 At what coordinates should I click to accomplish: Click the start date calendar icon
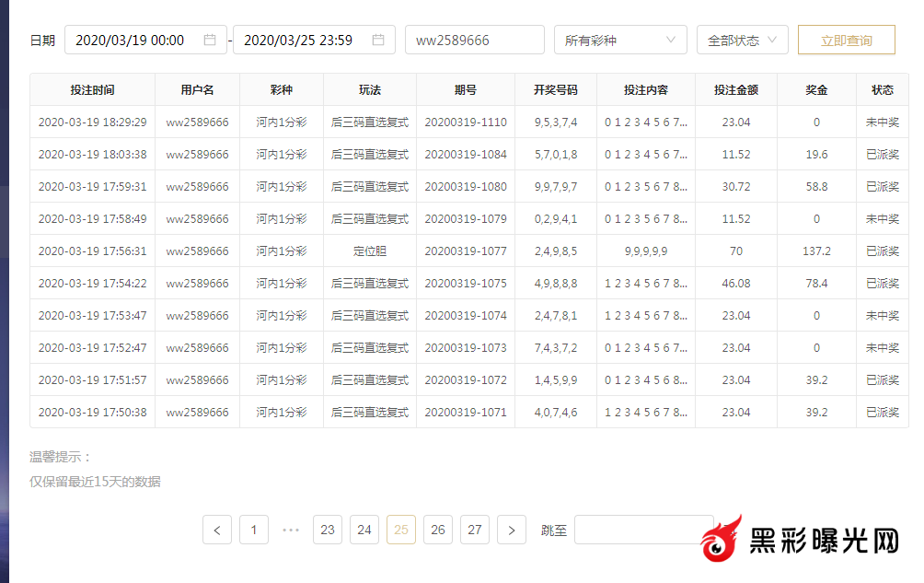[x=210, y=41]
